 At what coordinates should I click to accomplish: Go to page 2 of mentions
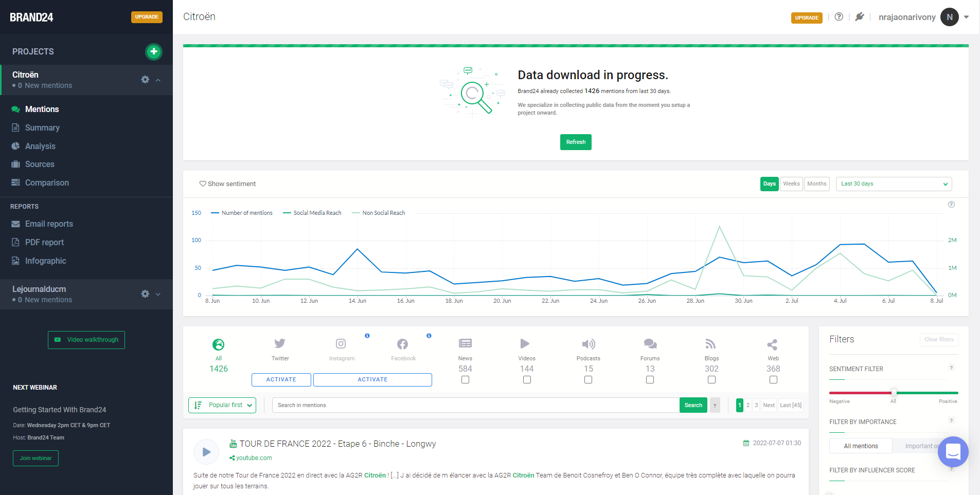click(x=748, y=405)
